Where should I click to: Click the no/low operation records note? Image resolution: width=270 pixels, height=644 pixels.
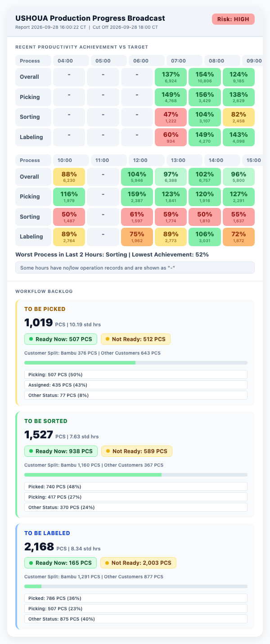[x=135, y=267]
